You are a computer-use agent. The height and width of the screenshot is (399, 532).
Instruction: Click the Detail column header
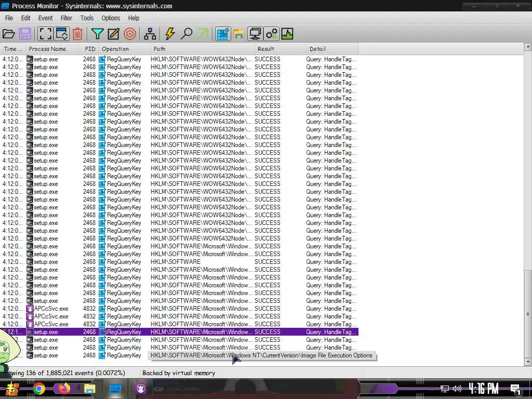[x=332, y=49]
